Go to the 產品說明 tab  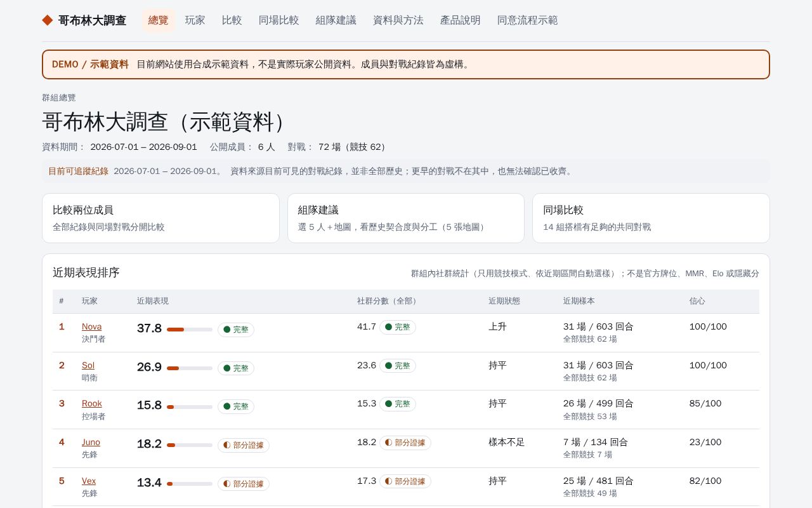pyautogui.click(x=461, y=20)
